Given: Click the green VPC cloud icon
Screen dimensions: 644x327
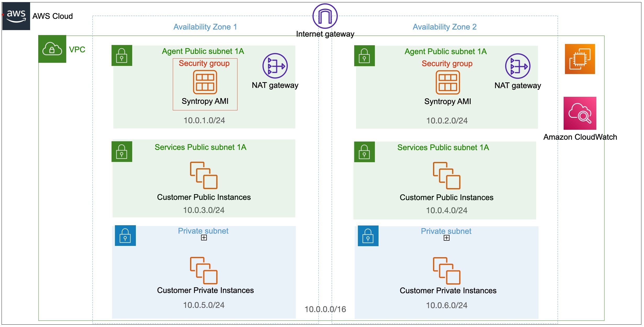Looking at the screenshot, I should 52,49.
